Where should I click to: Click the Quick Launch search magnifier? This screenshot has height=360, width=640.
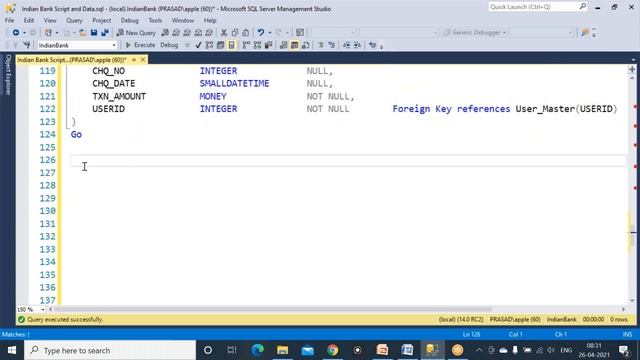pos(582,7)
